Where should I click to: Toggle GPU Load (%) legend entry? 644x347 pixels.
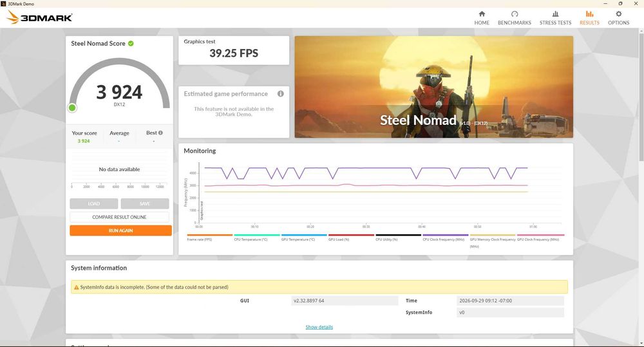tap(351, 238)
